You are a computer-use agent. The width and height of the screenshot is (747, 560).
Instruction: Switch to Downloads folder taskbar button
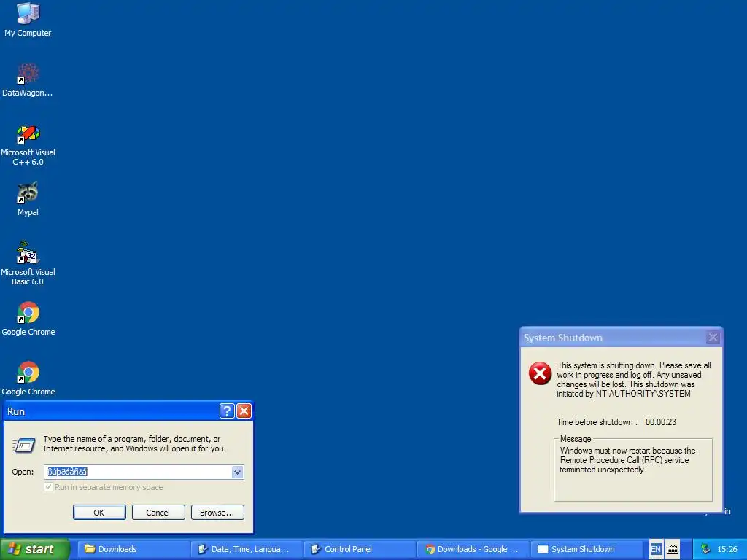[x=133, y=549]
